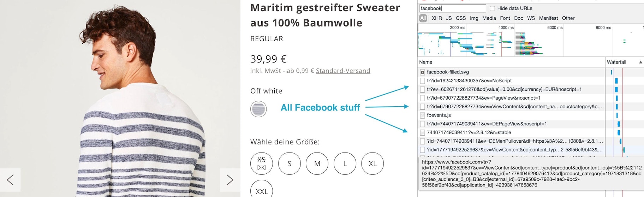Viewport: 644px width, 197px height.
Task: Toggle the Waterfall column sort arrow
Action: (640, 62)
